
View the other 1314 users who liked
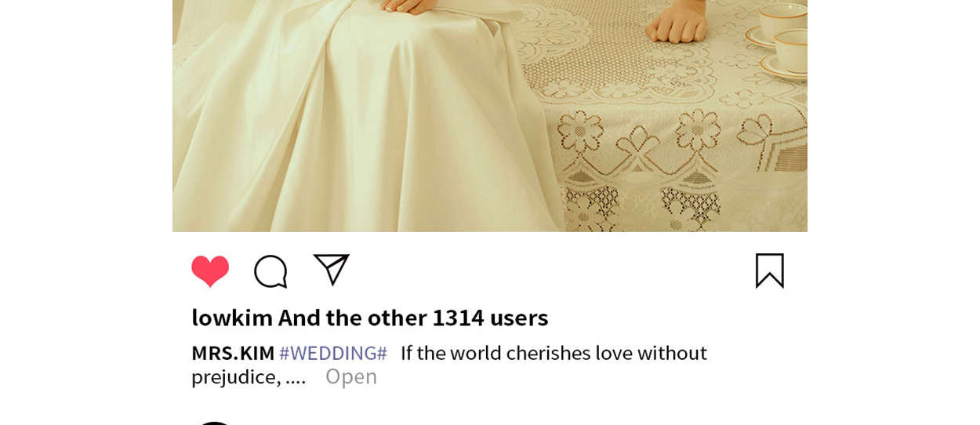(x=413, y=318)
